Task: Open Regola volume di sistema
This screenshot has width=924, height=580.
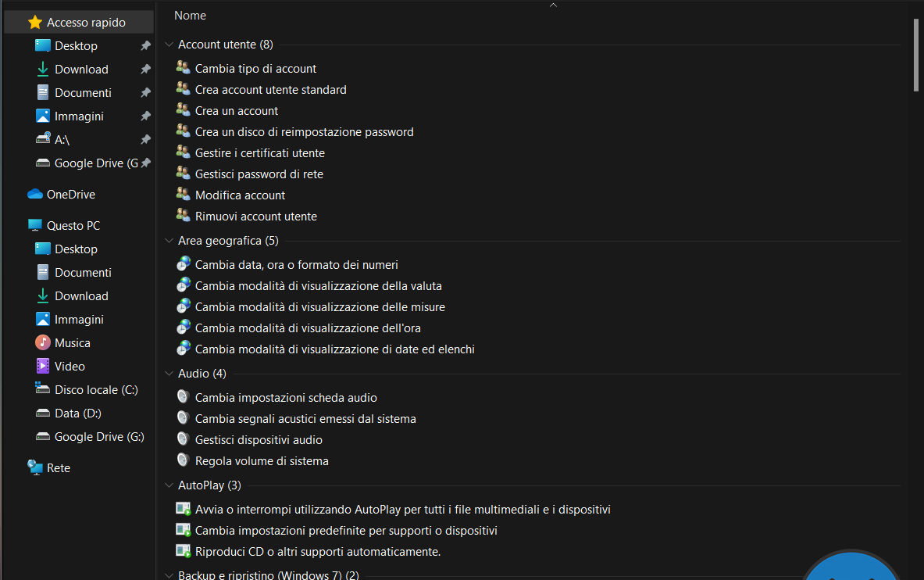Action: point(262,460)
